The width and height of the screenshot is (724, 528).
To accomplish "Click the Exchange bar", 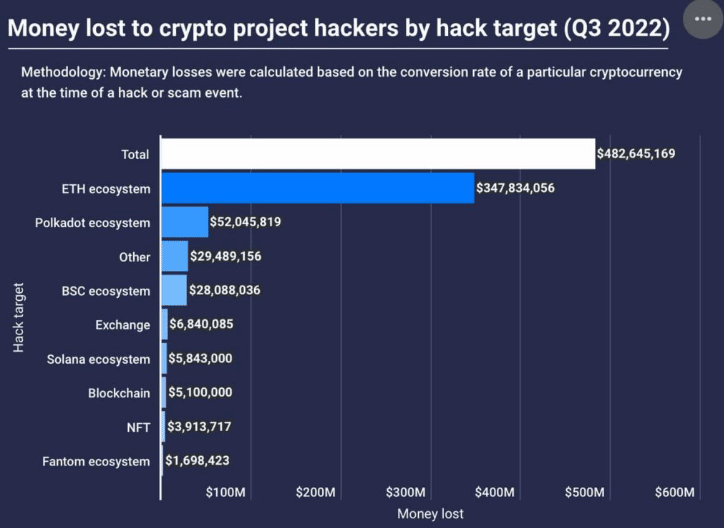I will tap(164, 325).
